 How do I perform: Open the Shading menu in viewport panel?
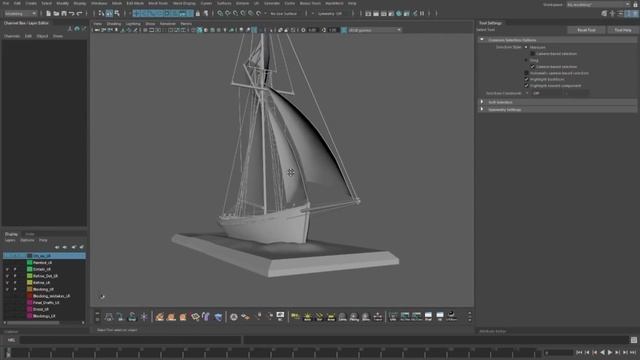click(113, 24)
